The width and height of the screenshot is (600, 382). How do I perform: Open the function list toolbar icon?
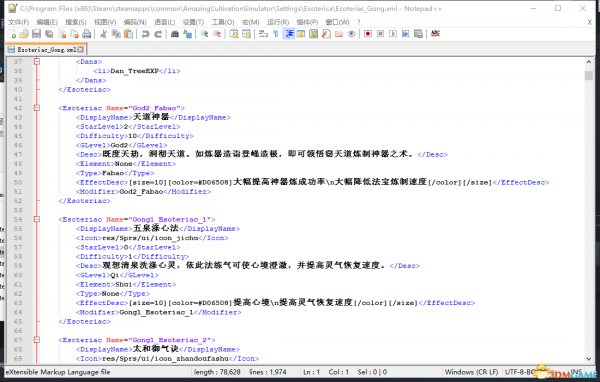[x=326, y=34]
